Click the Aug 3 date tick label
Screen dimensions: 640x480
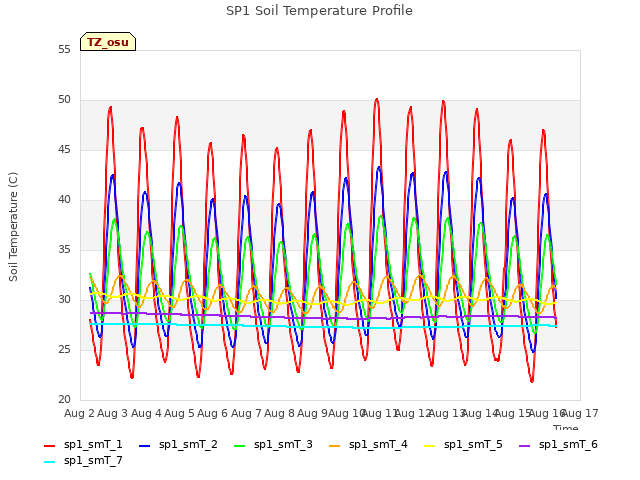pyautogui.click(x=113, y=413)
